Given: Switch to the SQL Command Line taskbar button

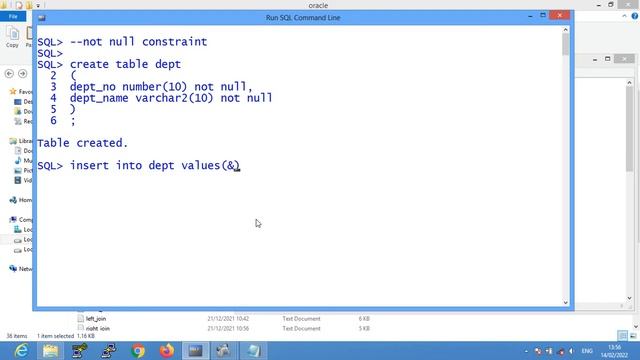Looking at the screenshot, I should 196,351.
